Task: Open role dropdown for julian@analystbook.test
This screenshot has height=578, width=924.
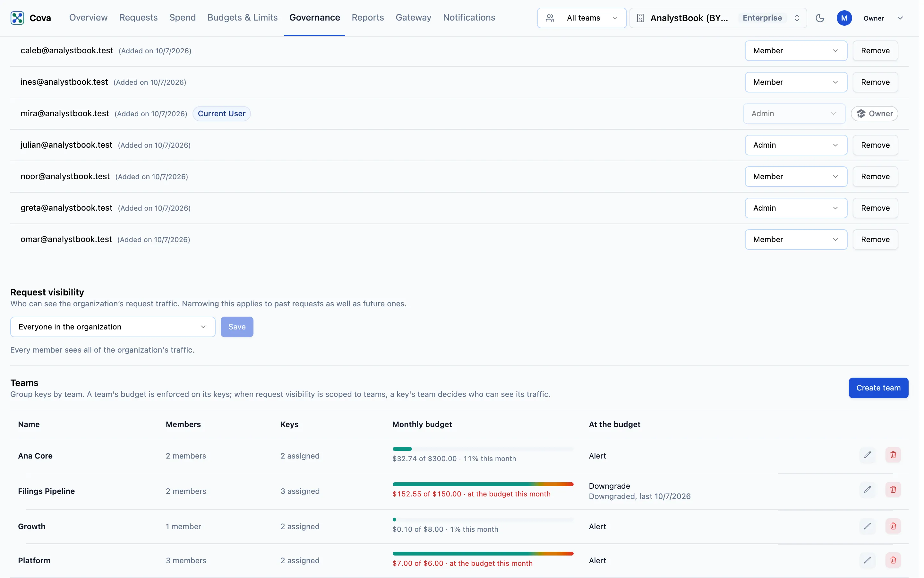Action: (796, 145)
